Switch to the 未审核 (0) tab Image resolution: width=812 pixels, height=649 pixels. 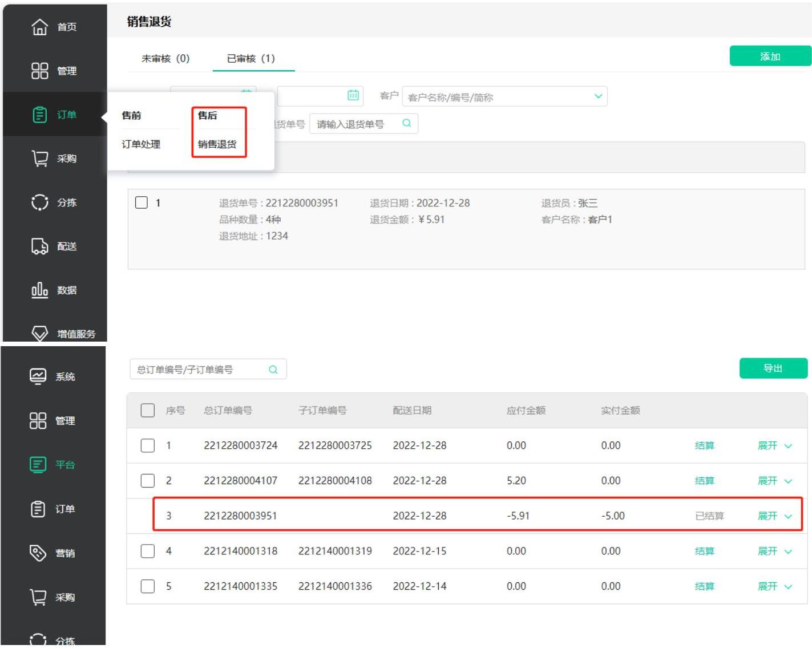point(165,58)
